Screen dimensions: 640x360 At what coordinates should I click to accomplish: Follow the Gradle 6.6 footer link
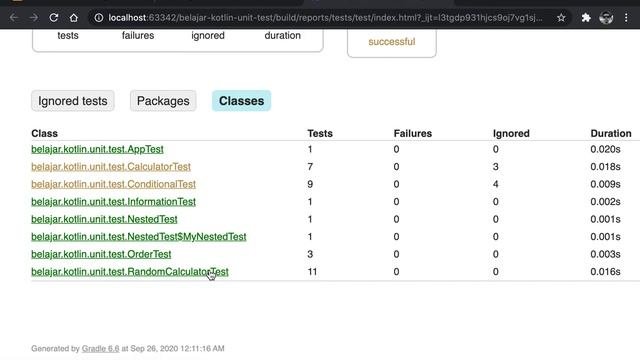pyautogui.click(x=100, y=349)
